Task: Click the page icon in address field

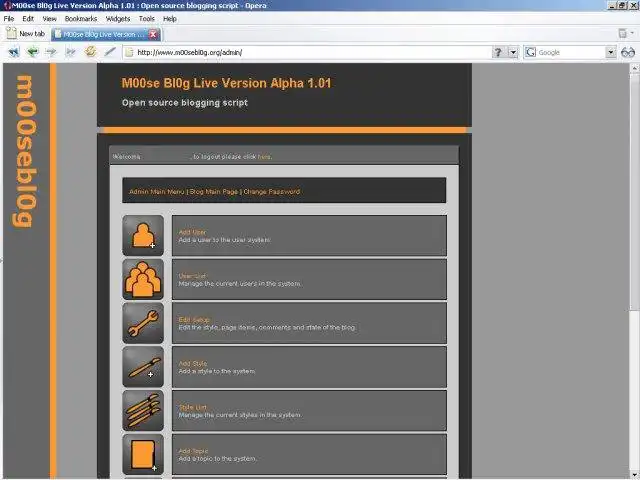Action: coord(129,52)
